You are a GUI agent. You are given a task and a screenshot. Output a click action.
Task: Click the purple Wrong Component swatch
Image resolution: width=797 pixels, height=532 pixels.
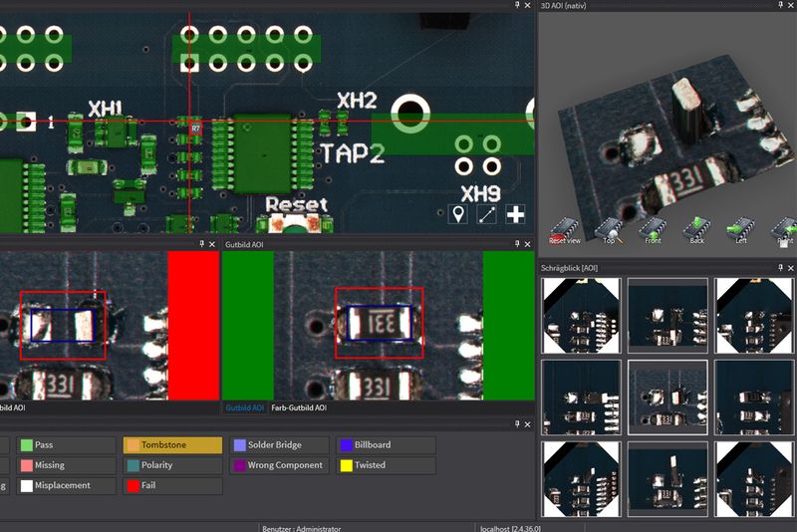(x=239, y=465)
